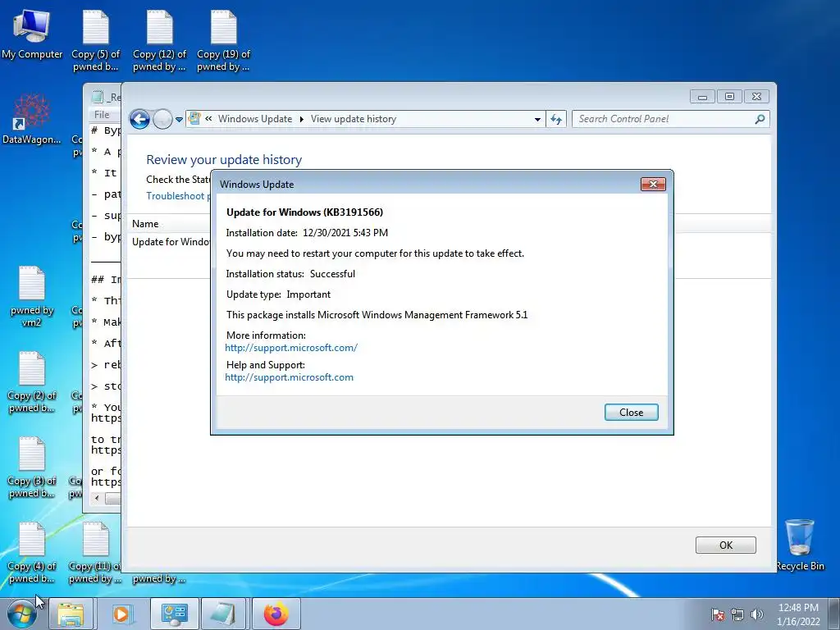This screenshot has width=840, height=630.
Task: Click the Notepad horizontal scrollbar left arrow
Action: (x=97, y=498)
